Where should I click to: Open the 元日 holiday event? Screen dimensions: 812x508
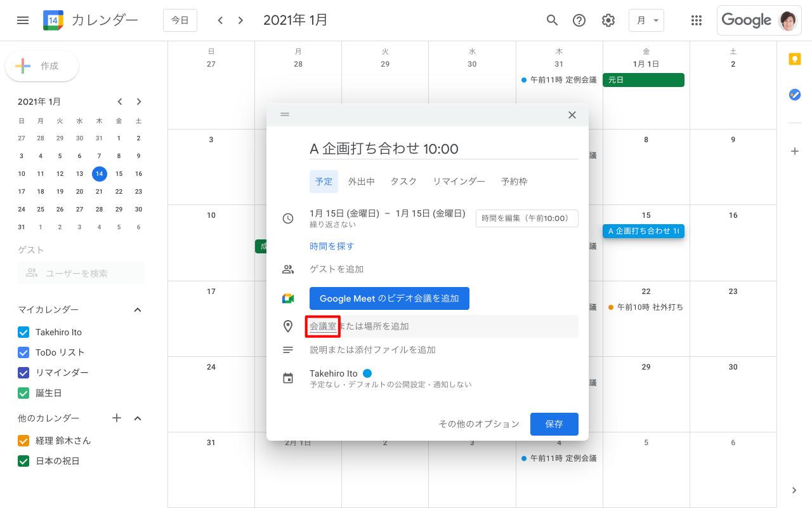click(643, 80)
